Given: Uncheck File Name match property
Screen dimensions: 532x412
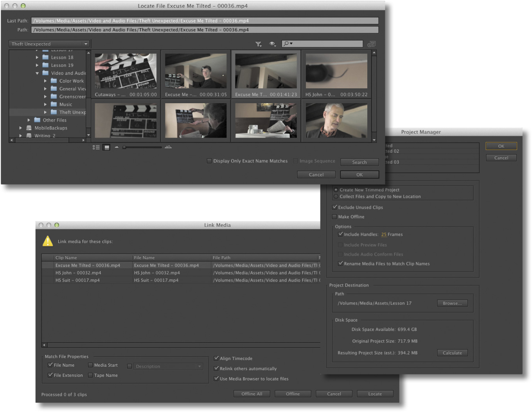Looking at the screenshot, I should 50,365.
